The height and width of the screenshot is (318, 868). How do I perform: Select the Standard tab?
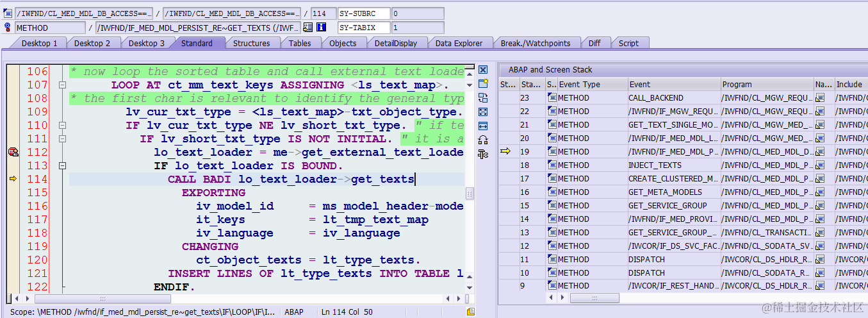tap(197, 43)
